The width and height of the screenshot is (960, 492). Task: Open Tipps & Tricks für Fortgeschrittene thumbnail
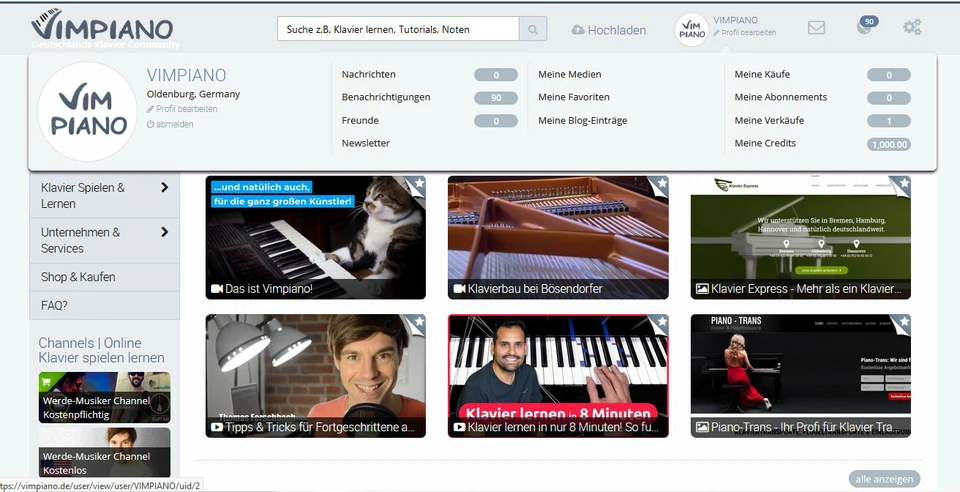point(315,376)
